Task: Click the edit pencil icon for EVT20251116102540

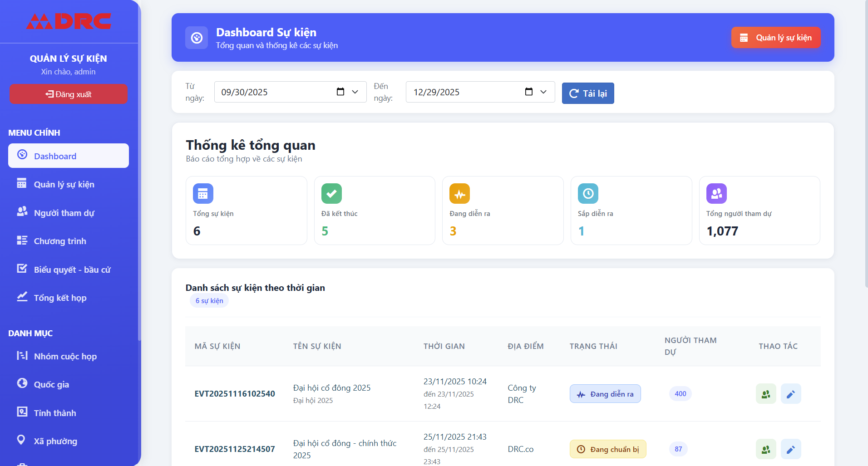Action: [x=790, y=394]
